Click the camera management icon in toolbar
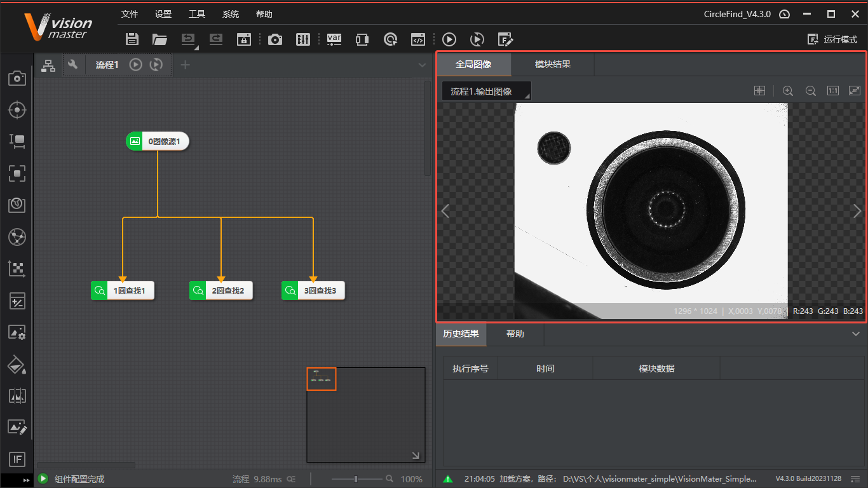This screenshot has width=868, height=488. point(275,39)
